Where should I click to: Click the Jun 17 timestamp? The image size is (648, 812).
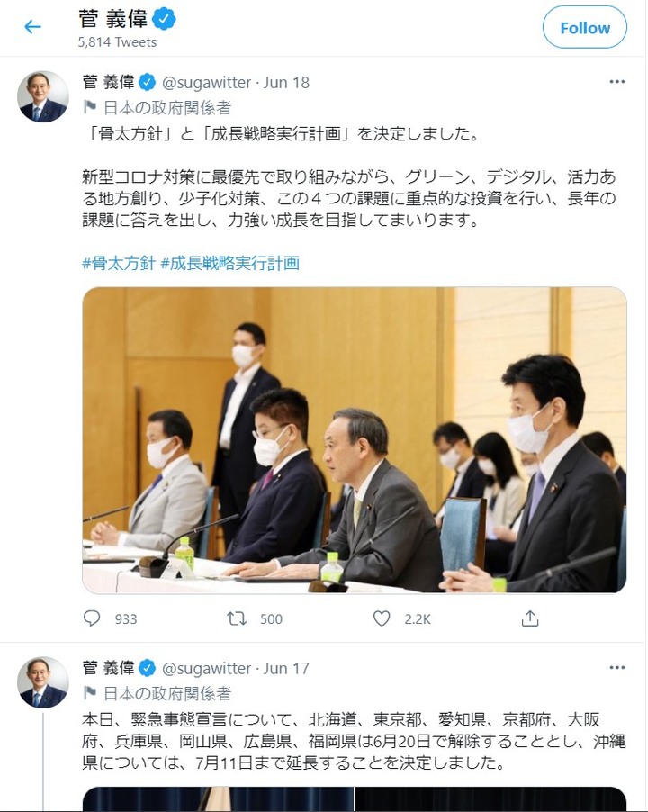click(x=286, y=669)
